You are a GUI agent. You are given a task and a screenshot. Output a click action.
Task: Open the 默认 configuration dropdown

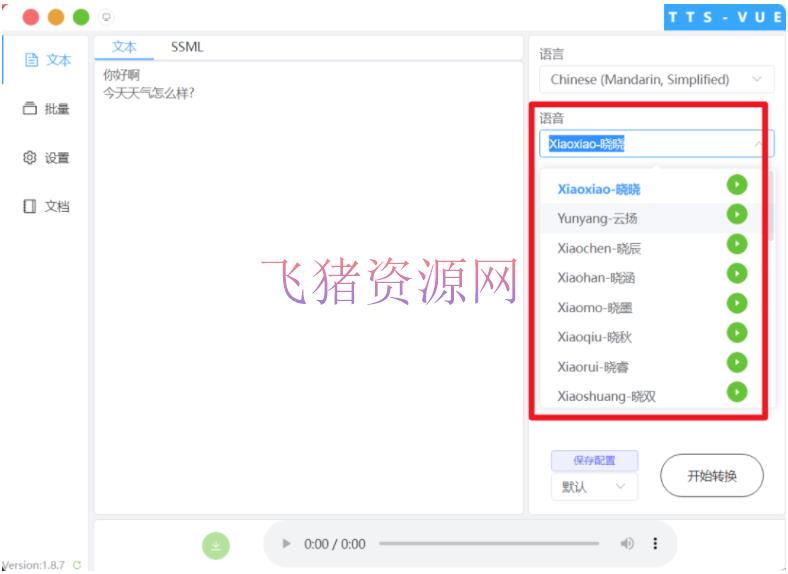click(594, 487)
